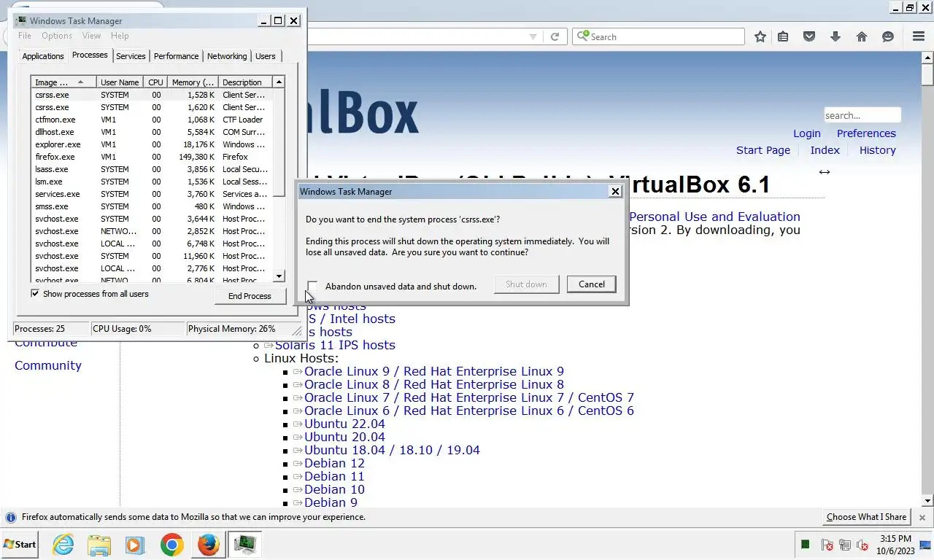Select firefox.exe process row
The image size is (934, 560).
pos(152,157)
